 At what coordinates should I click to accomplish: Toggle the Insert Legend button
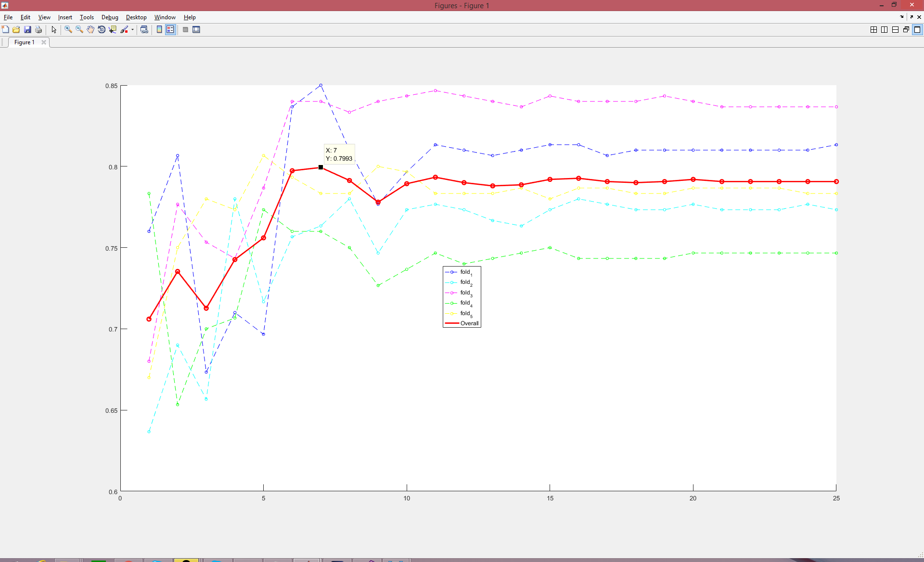point(170,29)
